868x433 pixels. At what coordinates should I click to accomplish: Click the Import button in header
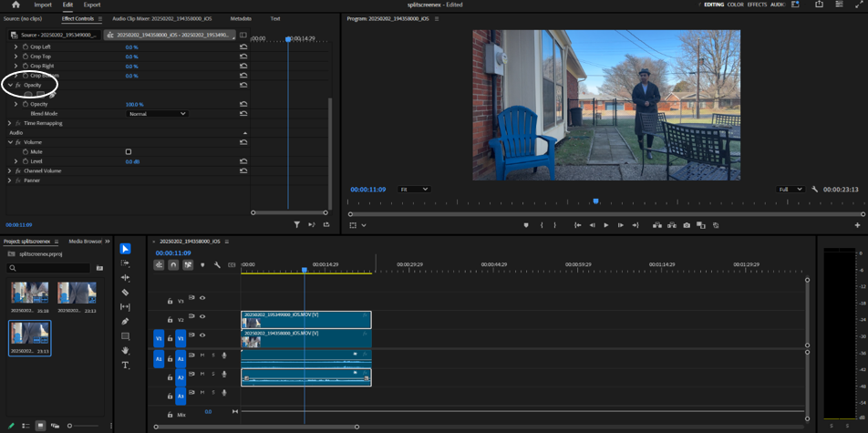43,5
